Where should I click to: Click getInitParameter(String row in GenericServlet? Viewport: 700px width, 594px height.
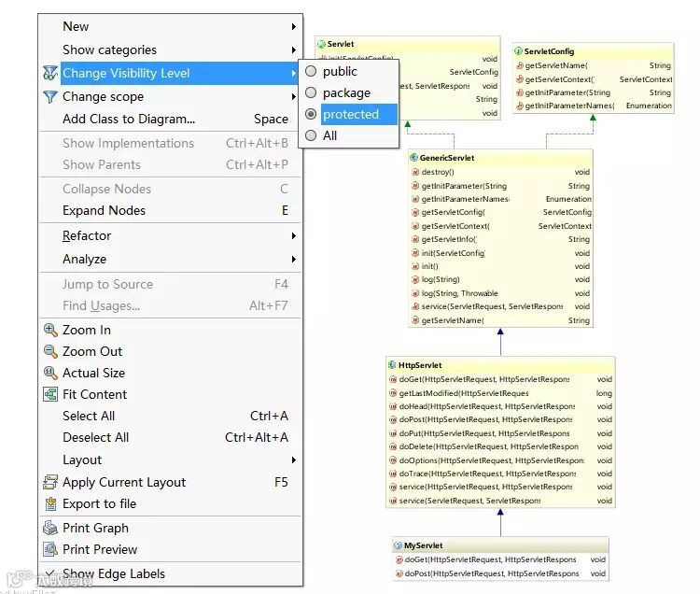[500, 186]
